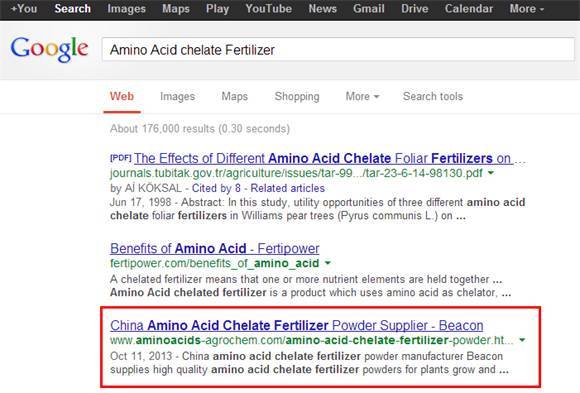The image size is (580, 393).
Task: Select the Web results tab
Action: point(122,96)
